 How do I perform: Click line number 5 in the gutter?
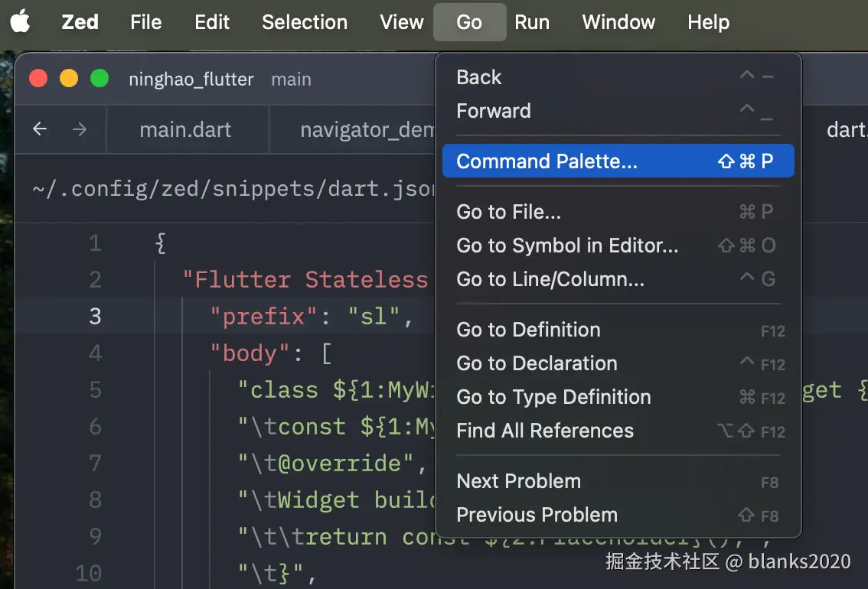95,390
